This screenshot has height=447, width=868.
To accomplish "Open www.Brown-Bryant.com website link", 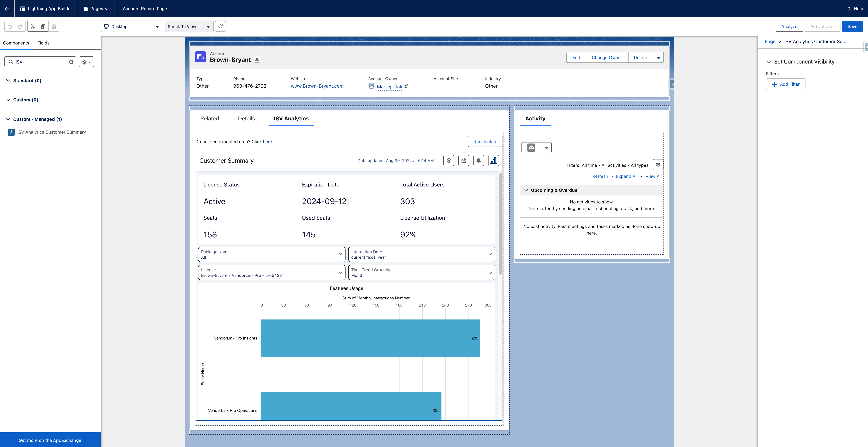I will 317,86.
